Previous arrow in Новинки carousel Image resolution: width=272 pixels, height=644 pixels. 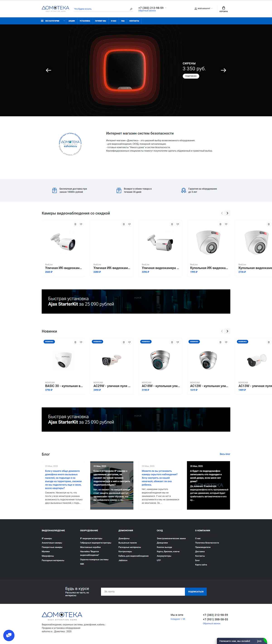(222, 331)
